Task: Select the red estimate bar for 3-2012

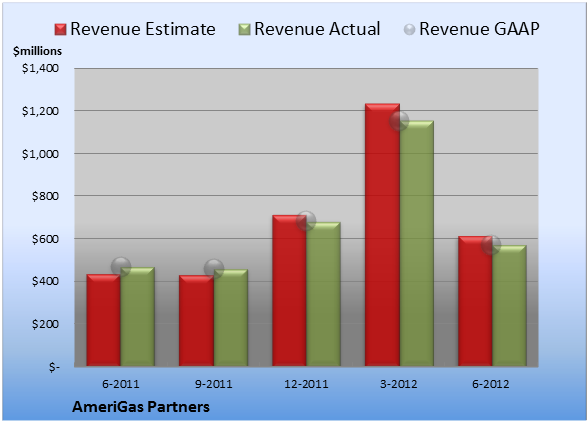Action: click(382, 234)
